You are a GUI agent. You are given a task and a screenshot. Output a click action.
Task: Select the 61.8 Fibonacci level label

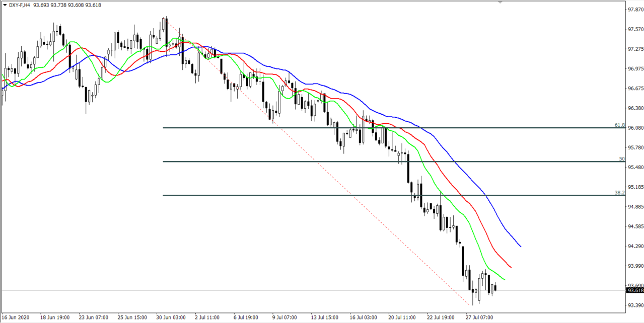click(619, 125)
